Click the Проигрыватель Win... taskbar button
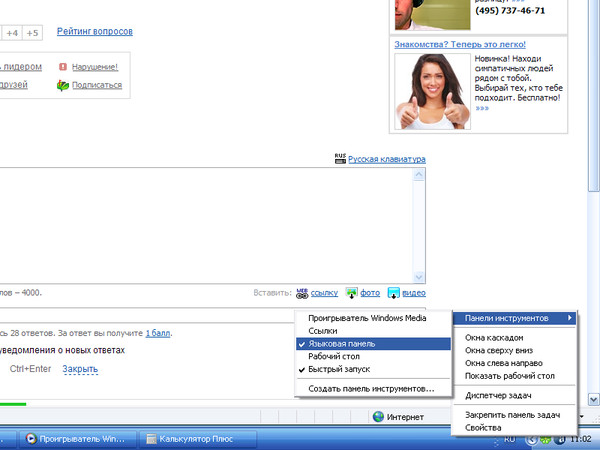The width and height of the screenshot is (600, 450). coord(78,439)
